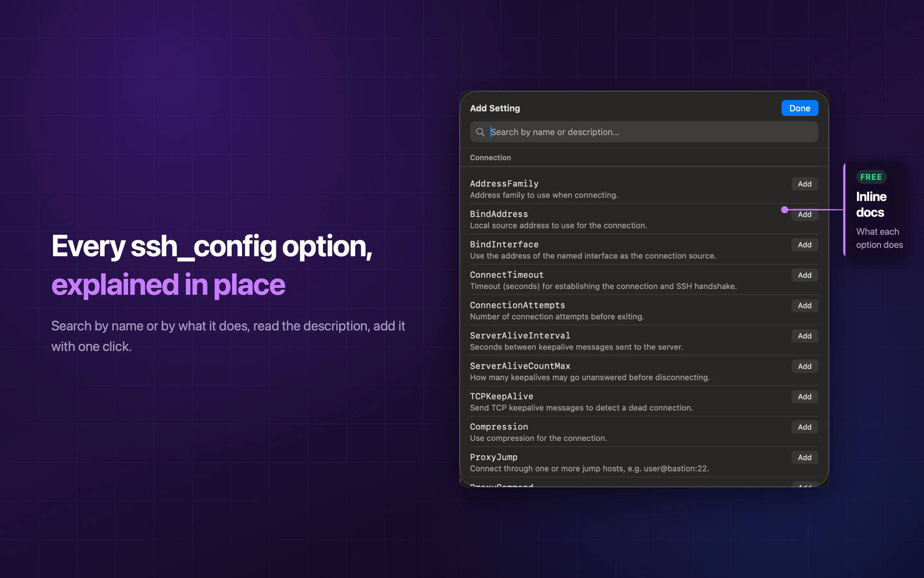The width and height of the screenshot is (924, 578).
Task: Click 'What each option does' callout text
Action: tap(879, 238)
